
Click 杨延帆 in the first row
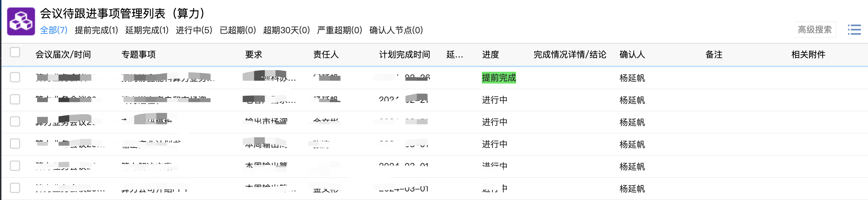(632, 78)
